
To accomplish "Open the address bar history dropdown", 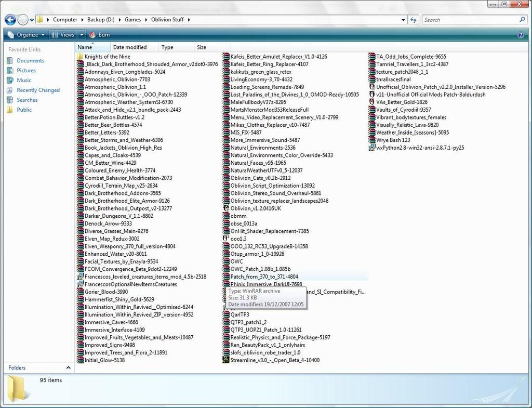I will (403, 20).
